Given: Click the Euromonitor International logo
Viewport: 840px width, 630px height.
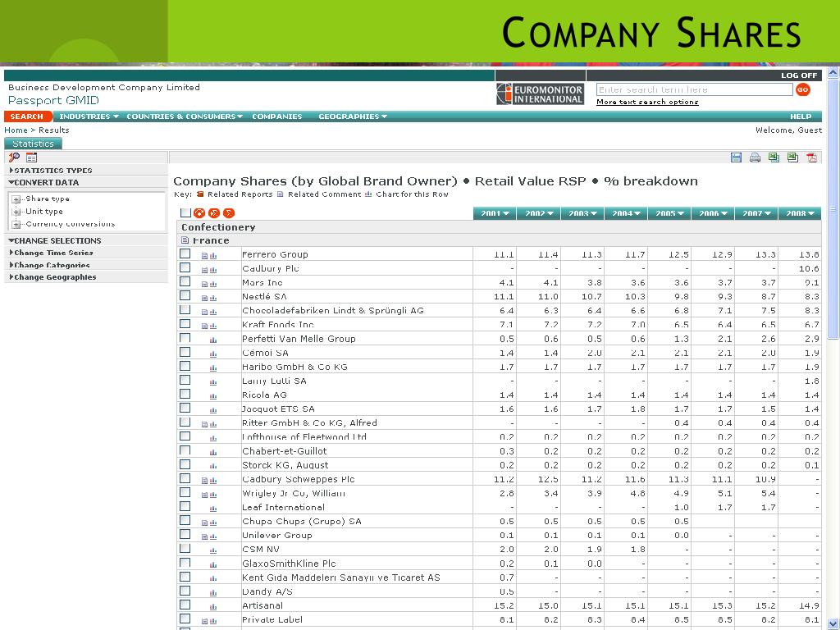Looking at the screenshot, I should (540, 94).
